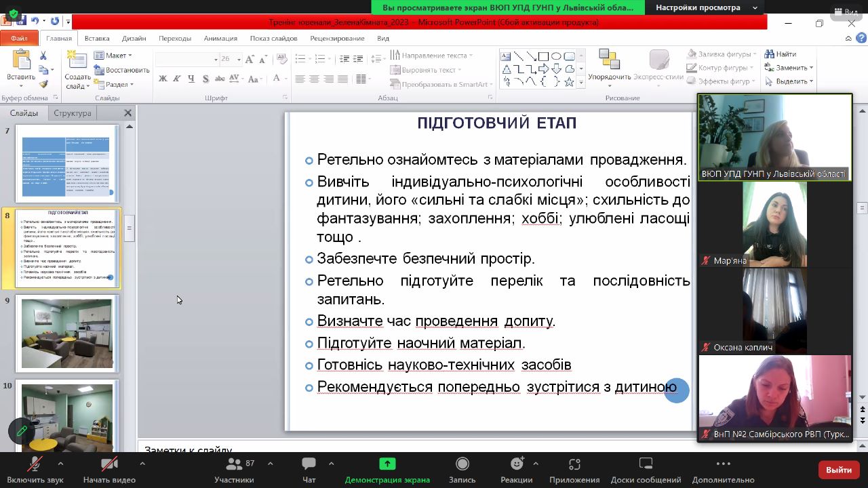Screen dimensions: 868x488
Task: Switch to the Структура pane tab
Action: pos(73,113)
